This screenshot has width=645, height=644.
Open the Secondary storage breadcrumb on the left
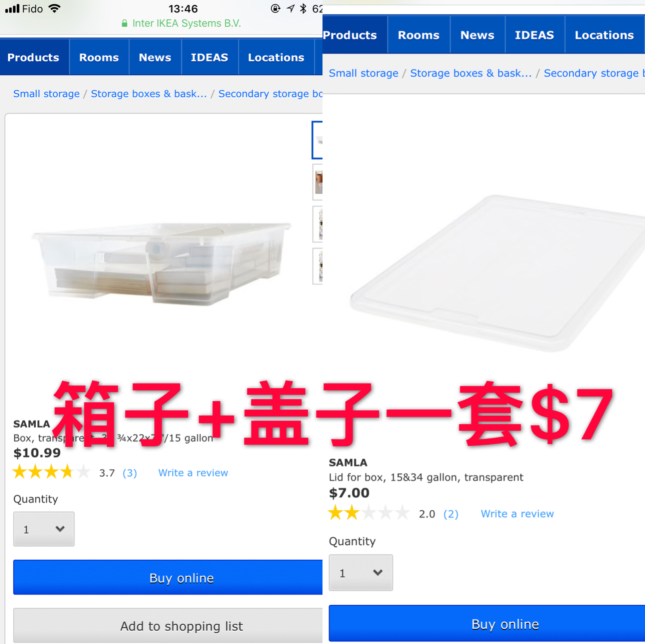click(x=270, y=94)
